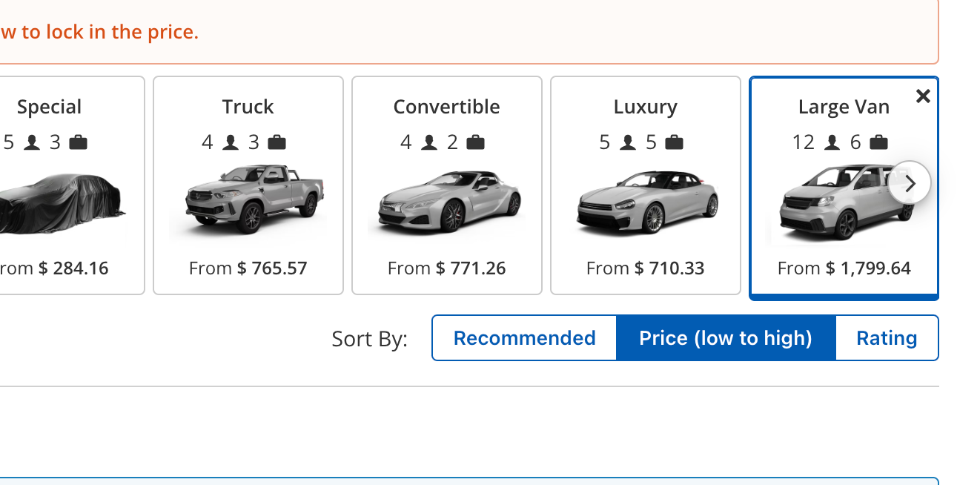Click the Luxury passenger person icon

pyautogui.click(x=628, y=142)
